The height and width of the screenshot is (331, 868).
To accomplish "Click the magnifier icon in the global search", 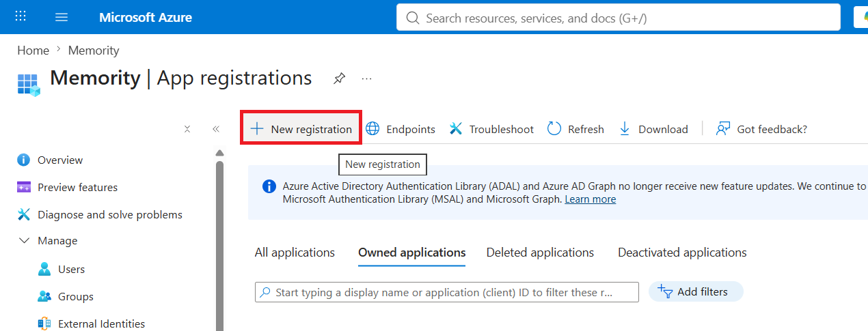I will 412,18.
